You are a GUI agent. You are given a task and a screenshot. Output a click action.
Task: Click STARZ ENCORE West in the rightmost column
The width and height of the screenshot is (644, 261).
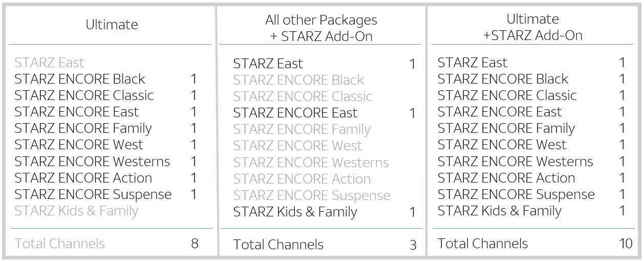click(x=502, y=145)
